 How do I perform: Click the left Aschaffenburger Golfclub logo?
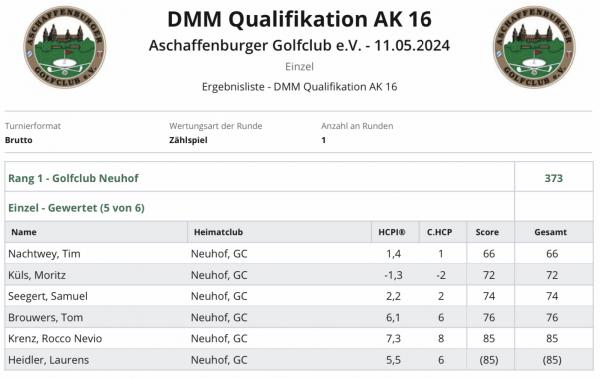65,47
